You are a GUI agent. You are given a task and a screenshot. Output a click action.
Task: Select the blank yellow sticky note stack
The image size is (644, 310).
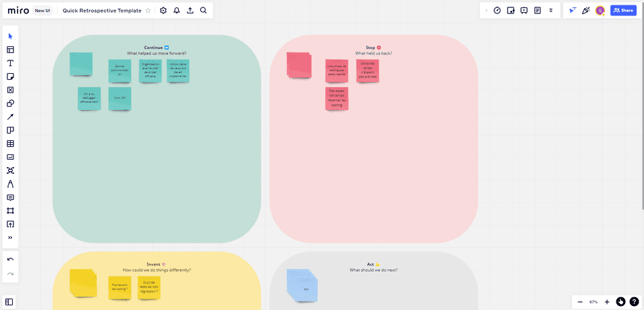pos(83,282)
